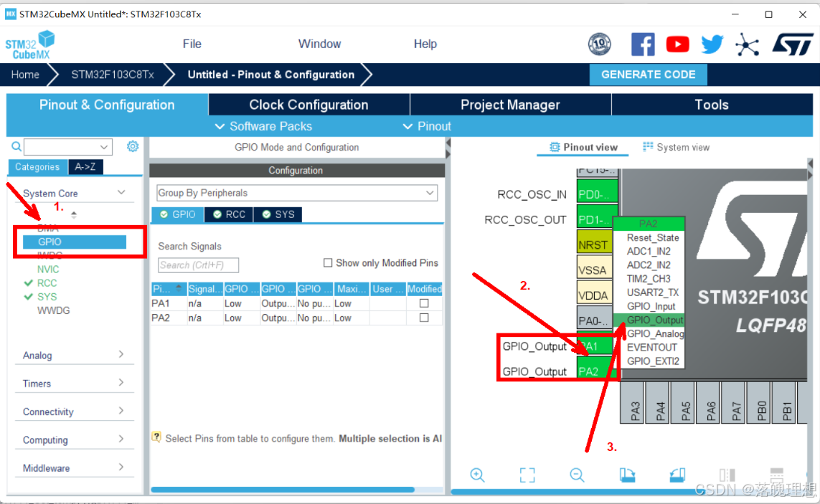Expand the Middleware category
This screenshot has width=820, height=504.
click(x=121, y=467)
